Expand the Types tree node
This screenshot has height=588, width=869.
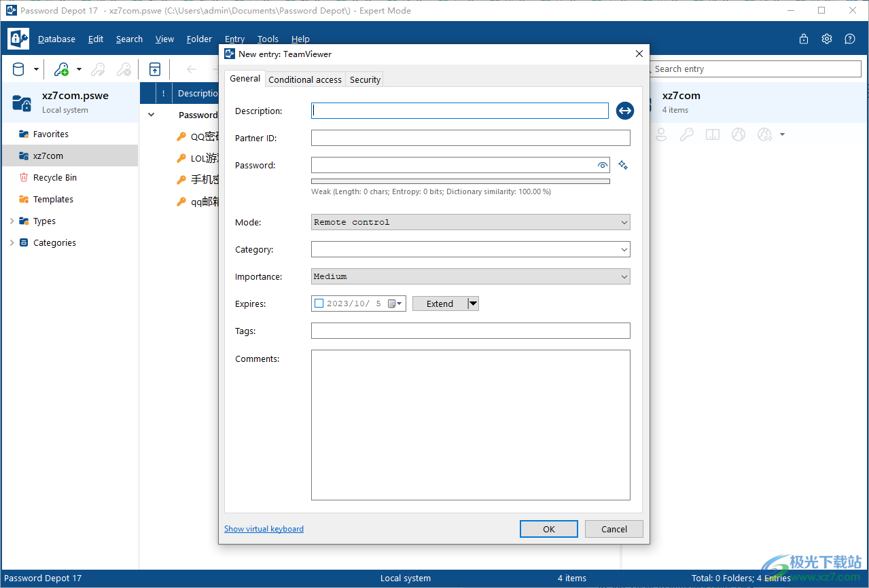click(x=12, y=221)
